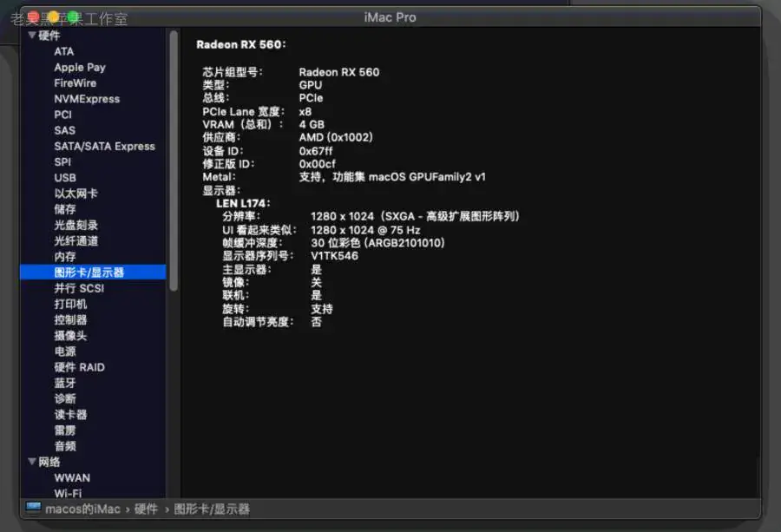The width and height of the screenshot is (781, 532).
Task: Click the 旋转 value 支持
Action: [322, 309]
